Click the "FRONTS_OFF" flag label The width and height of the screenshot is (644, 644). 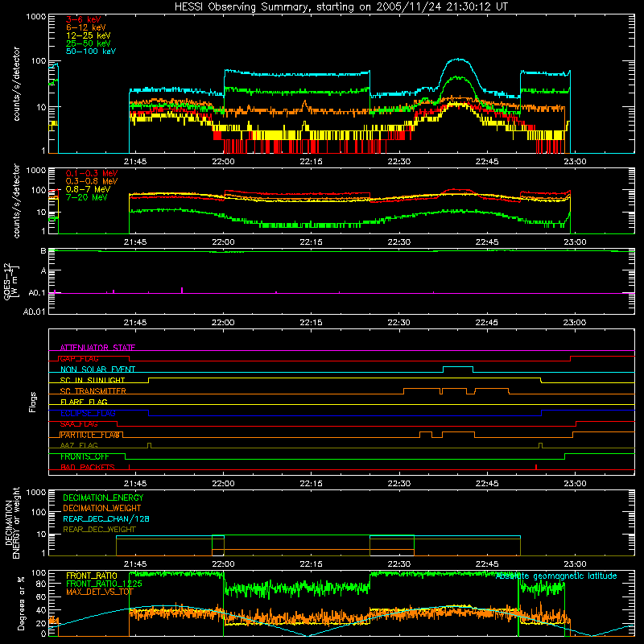point(85,456)
